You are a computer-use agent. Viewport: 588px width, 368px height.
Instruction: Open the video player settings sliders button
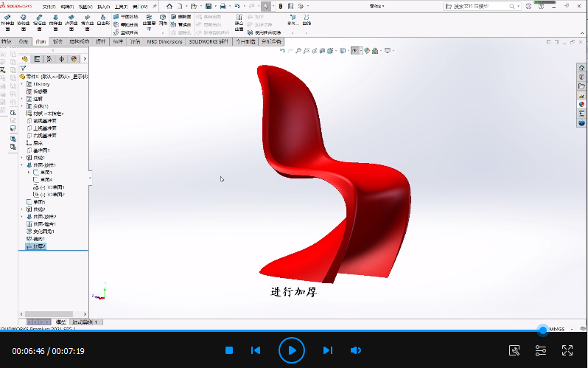coord(541,350)
